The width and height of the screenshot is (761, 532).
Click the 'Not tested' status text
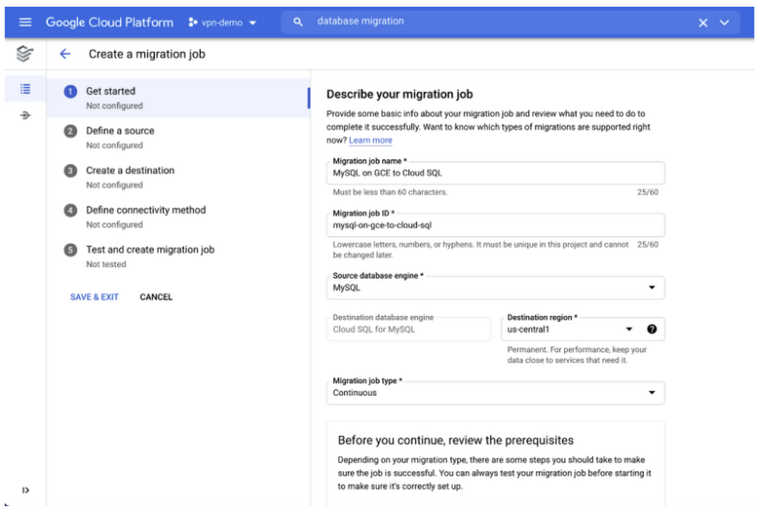click(x=106, y=265)
